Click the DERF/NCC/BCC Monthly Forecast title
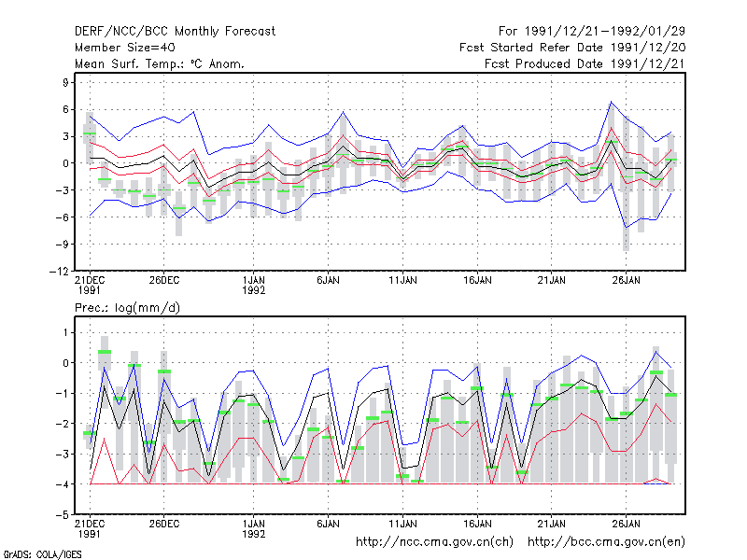Screen dimensions: 747x560 175,32
